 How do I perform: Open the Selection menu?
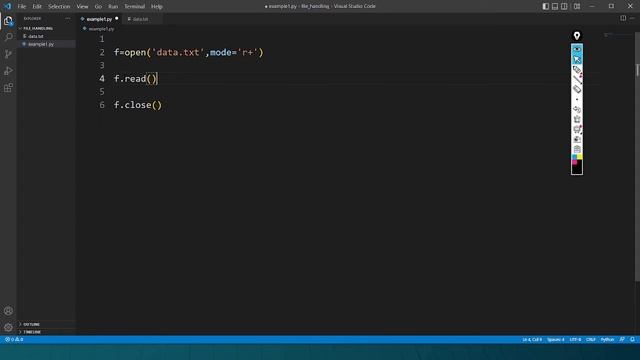[59, 7]
